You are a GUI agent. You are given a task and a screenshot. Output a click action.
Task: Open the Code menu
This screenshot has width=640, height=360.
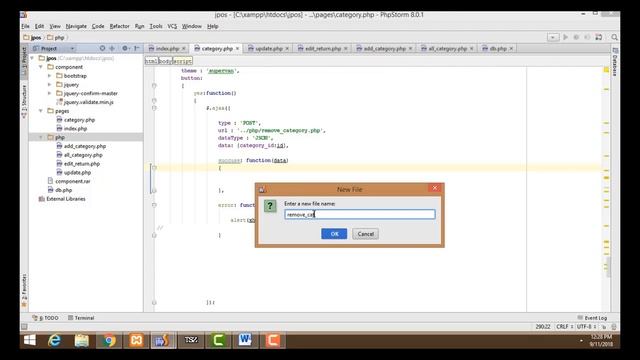pyautogui.click(x=98, y=26)
